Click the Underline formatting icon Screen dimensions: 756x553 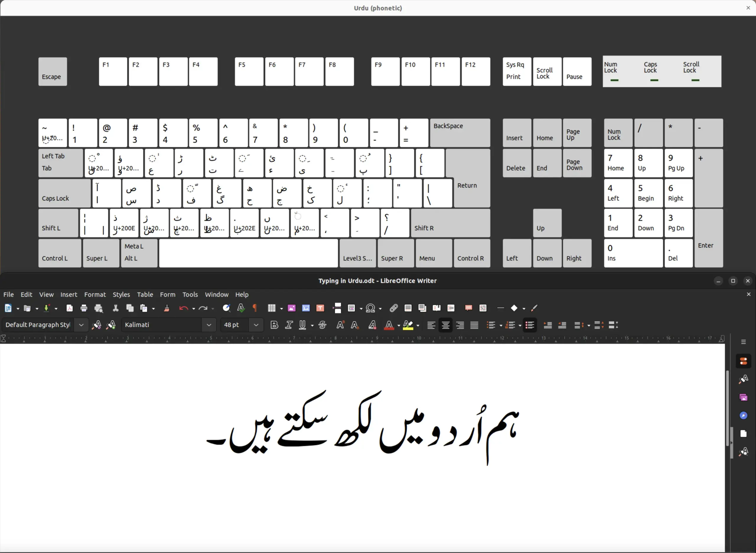pyautogui.click(x=302, y=325)
